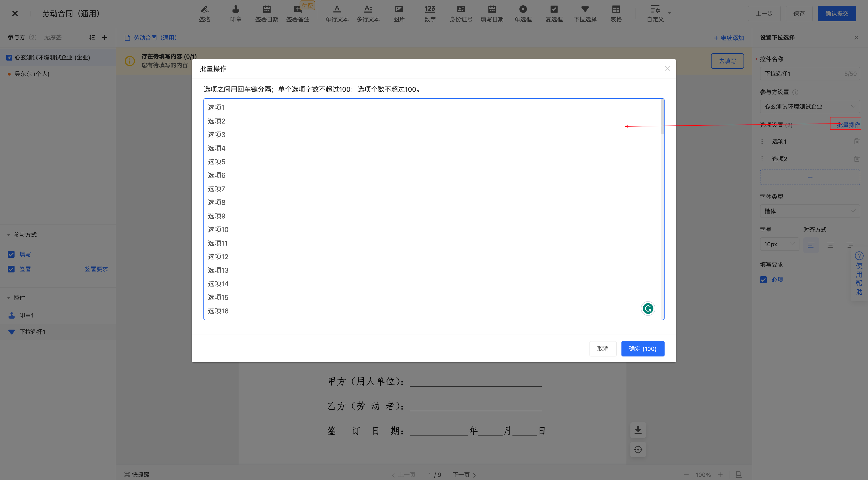868x480 pixels.
Task: Close the 批量操作 dialog
Action: 667,68
